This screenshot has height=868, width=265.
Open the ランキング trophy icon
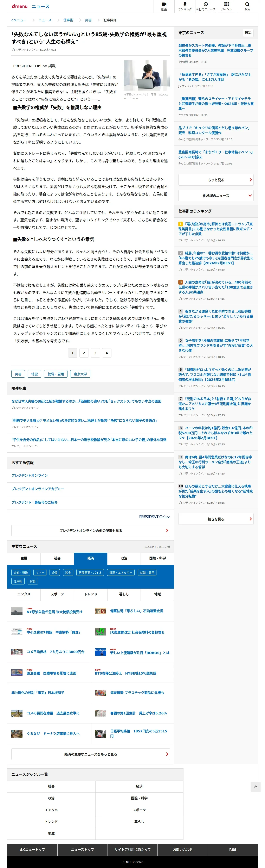pos(185,6)
